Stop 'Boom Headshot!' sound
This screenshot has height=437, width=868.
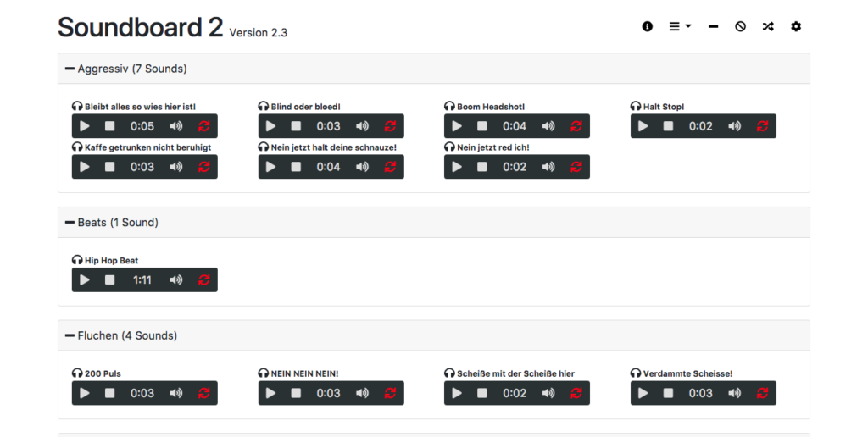(481, 126)
